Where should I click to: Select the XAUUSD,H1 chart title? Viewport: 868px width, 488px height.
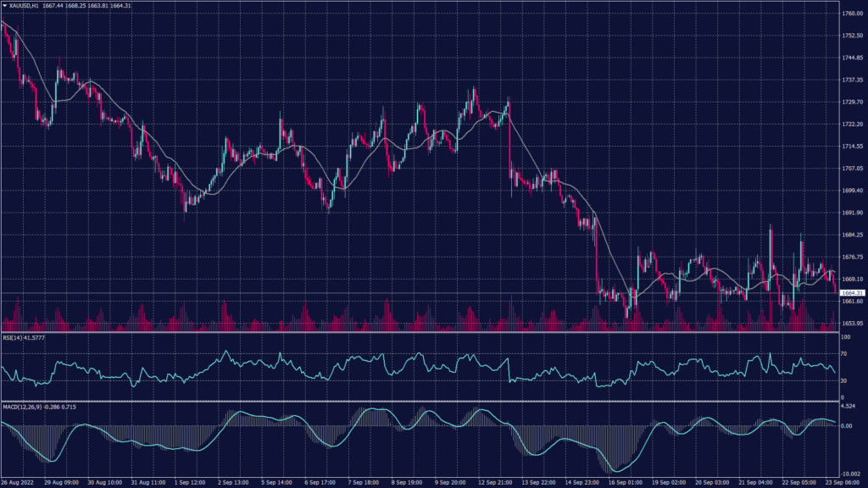coord(24,4)
